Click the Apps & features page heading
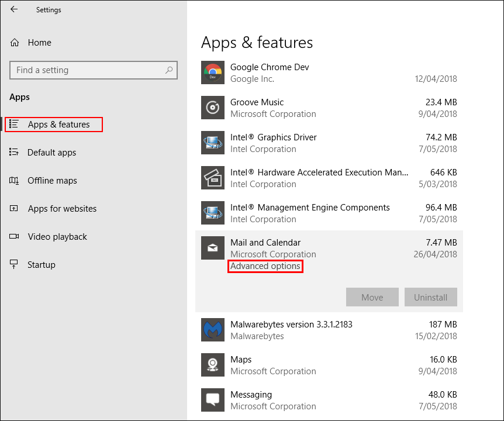Screen dimensions: 504x421 (257, 43)
